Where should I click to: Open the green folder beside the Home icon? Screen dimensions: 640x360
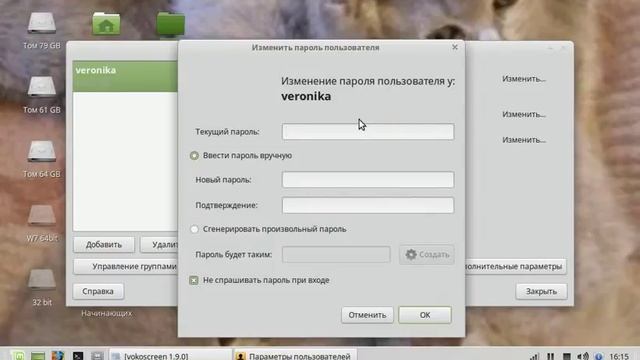pos(171,24)
